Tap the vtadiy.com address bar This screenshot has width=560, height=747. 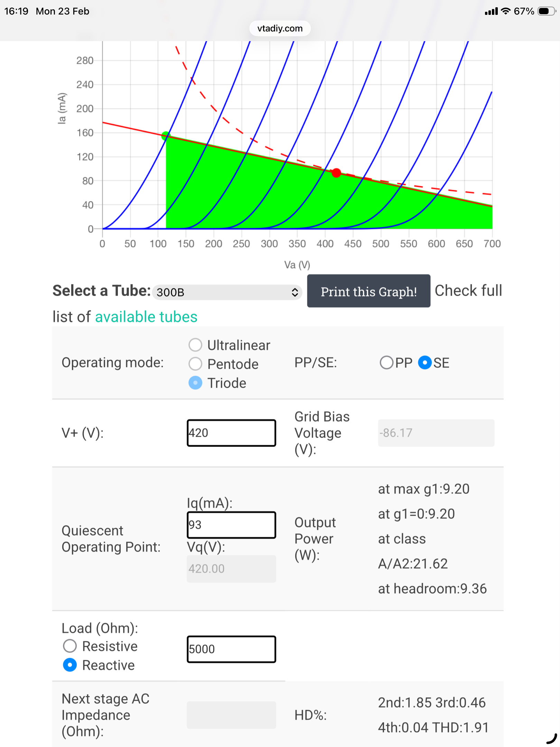coord(280,28)
